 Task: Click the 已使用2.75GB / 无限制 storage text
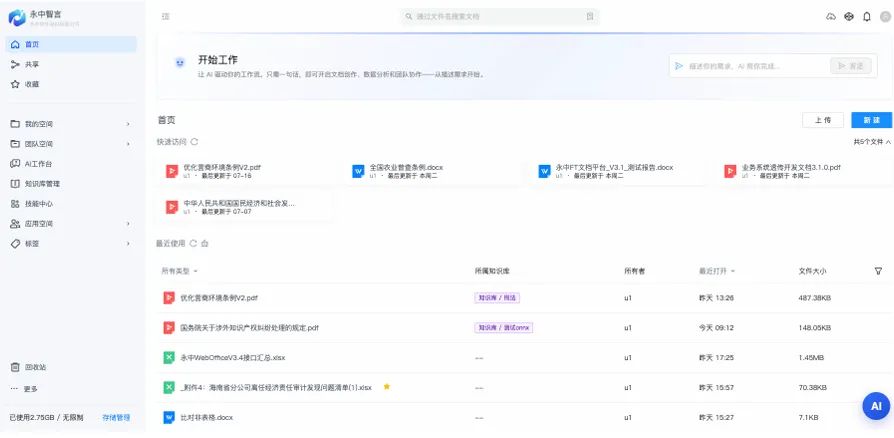point(46,417)
